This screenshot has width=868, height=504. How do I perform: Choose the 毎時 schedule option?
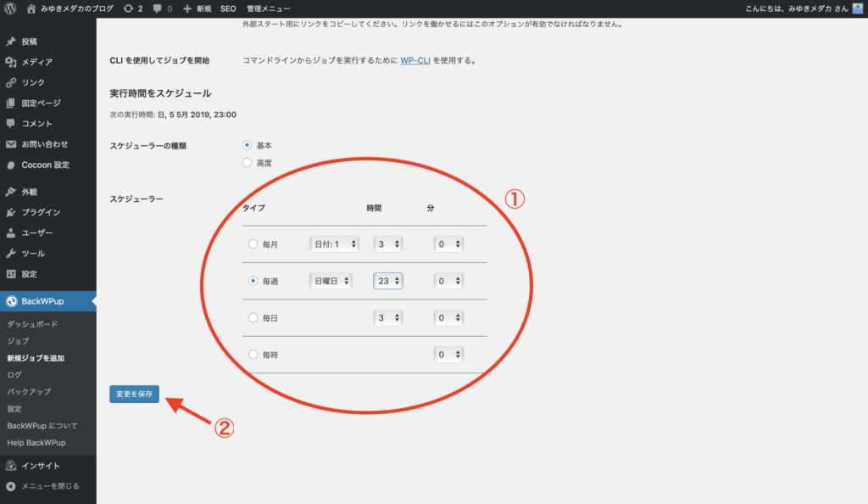(x=253, y=354)
